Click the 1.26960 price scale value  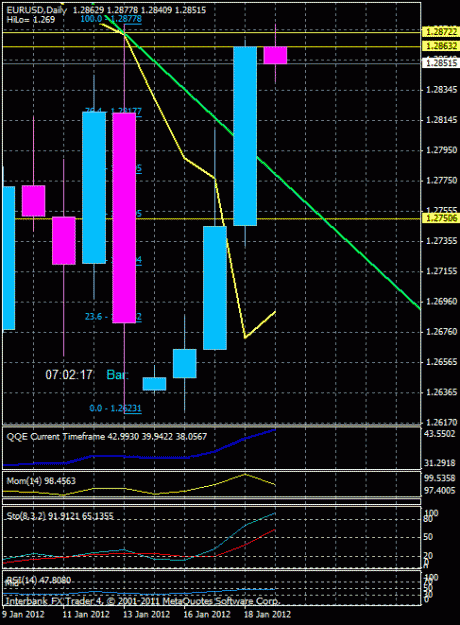[x=442, y=302]
